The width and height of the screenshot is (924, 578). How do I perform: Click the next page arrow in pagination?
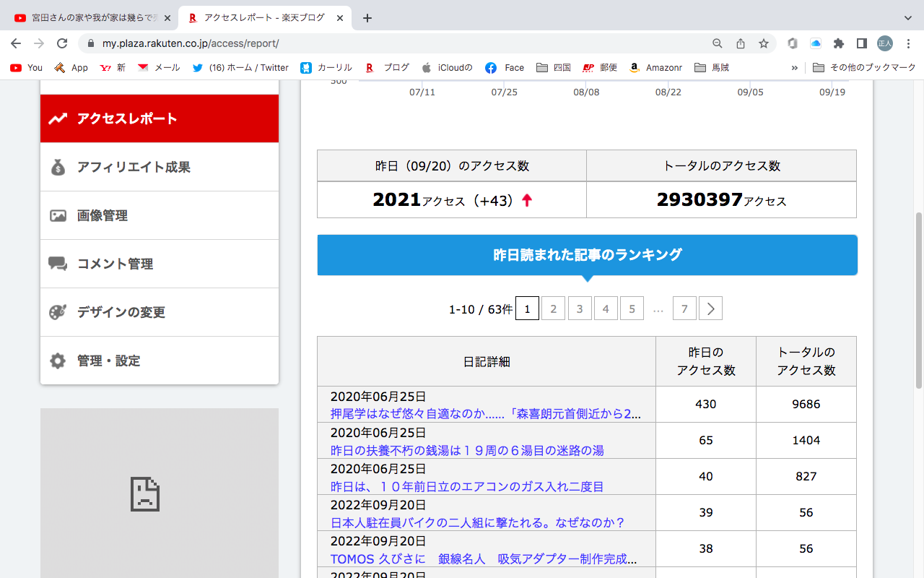point(710,309)
